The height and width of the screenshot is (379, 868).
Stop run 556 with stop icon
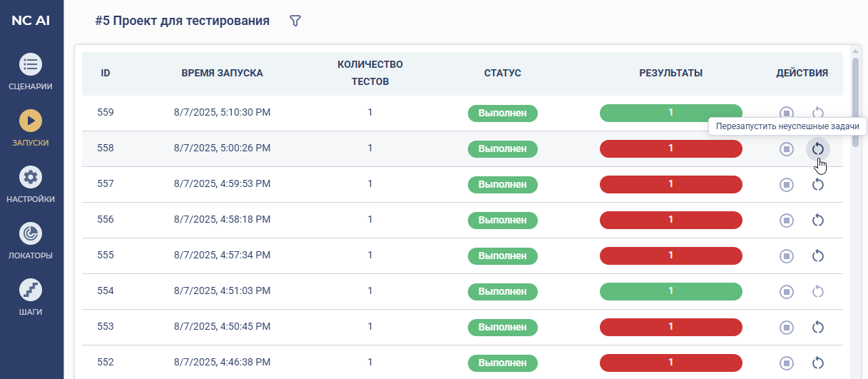point(786,220)
